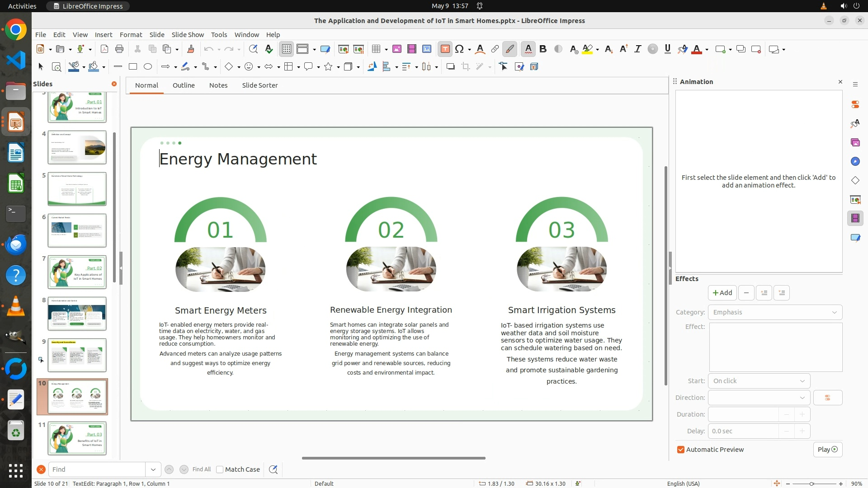The height and width of the screenshot is (488, 868).
Task: Toggle the Bold formatting button
Action: click(x=543, y=49)
